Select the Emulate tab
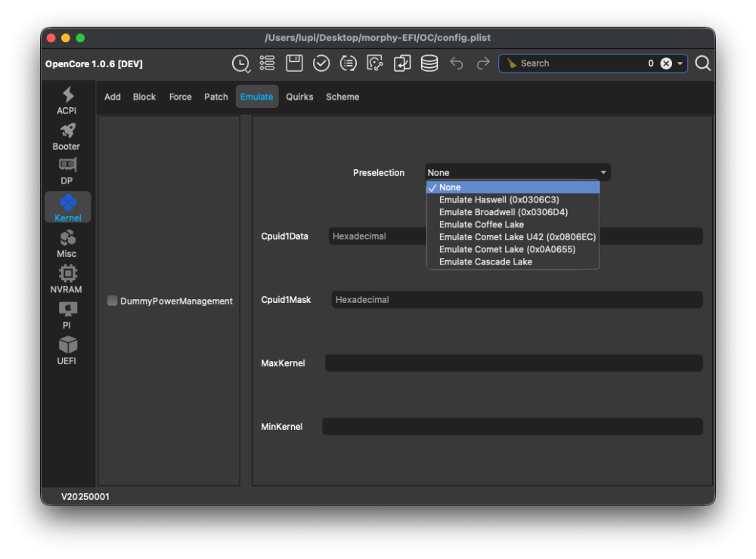The height and width of the screenshot is (559, 756). tap(256, 97)
